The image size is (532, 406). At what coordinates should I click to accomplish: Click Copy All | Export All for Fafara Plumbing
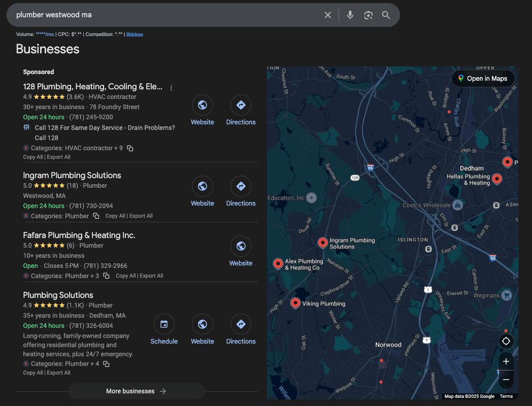pyautogui.click(x=140, y=276)
